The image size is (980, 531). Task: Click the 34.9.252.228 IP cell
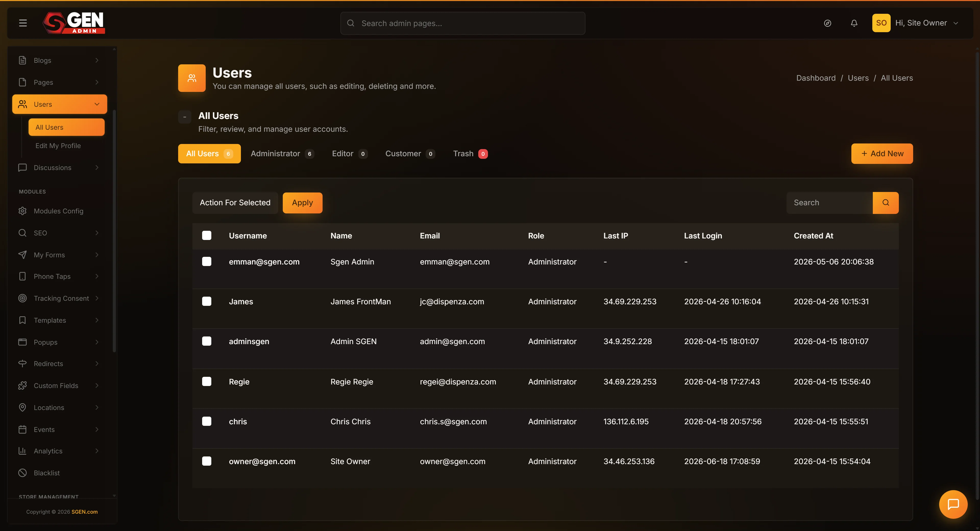[x=627, y=341]
